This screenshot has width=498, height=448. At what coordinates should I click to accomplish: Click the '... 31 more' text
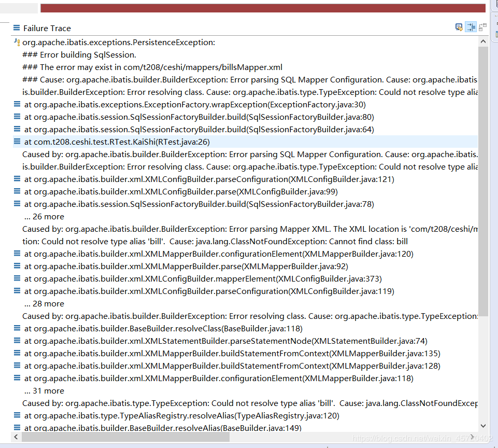tap(44, 391)
